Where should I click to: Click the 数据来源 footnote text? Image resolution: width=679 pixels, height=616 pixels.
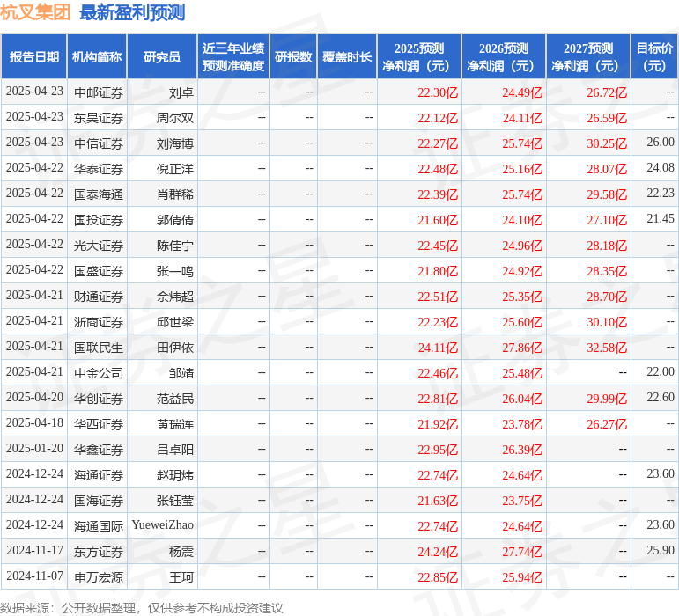pyautogui.click(x=142, y=607)
